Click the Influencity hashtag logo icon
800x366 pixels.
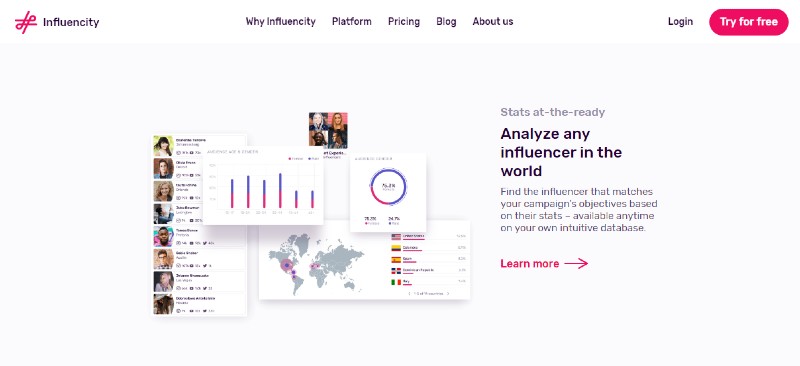[x=26, y=22]
